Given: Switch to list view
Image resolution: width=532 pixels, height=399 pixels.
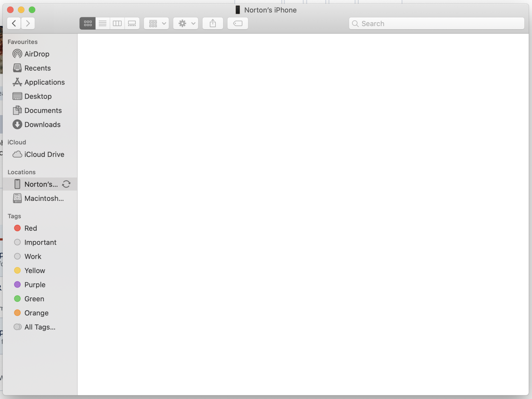Looking at the screenshot, I should click(x=103, y=23).
